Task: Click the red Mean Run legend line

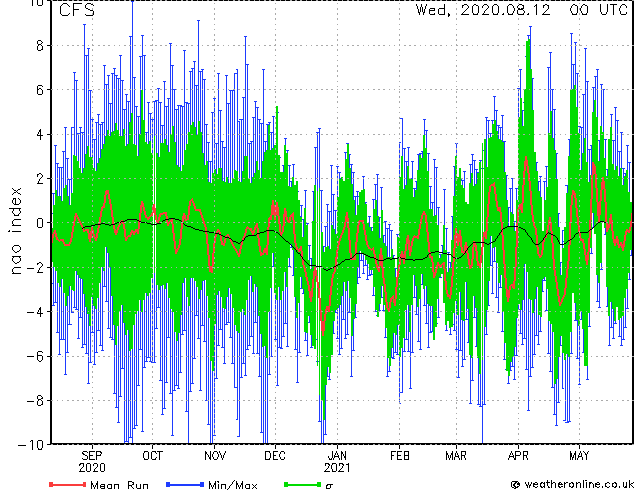Action: click(68, 484)
